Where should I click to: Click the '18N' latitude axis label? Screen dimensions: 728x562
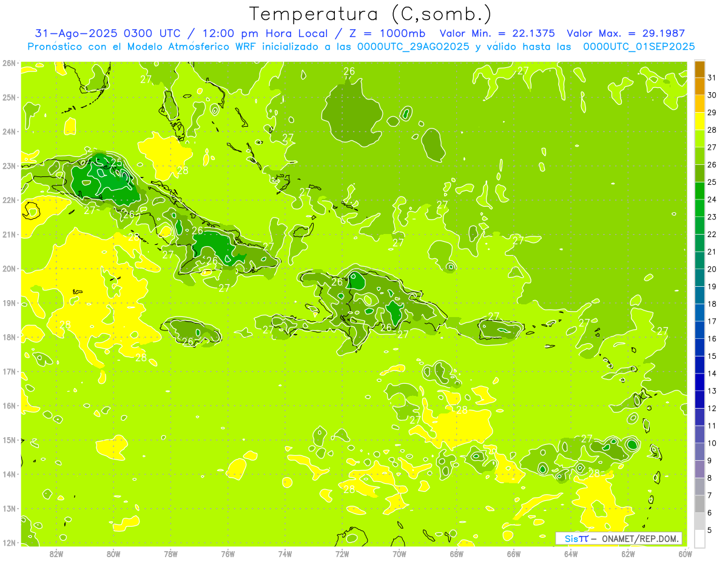8,337
